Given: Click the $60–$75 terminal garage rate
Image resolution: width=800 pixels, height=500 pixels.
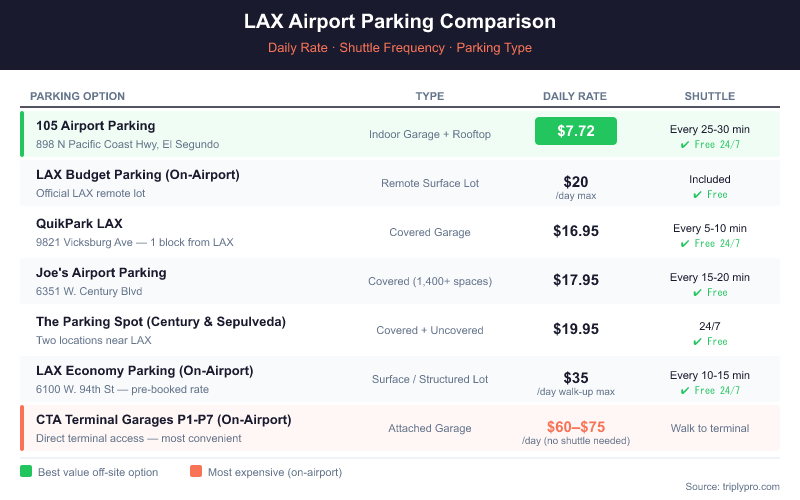Looking at the screenshot, I should pyautogui.click(x=575, y=427).
